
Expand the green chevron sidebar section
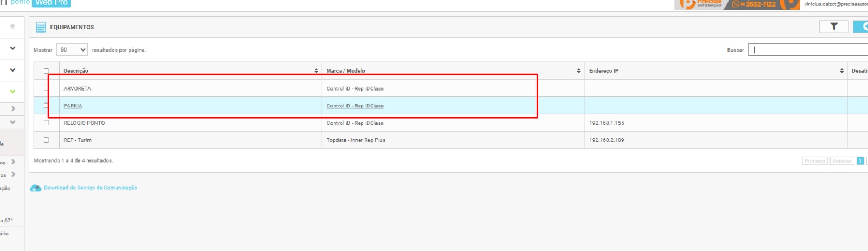click(12, 92)
